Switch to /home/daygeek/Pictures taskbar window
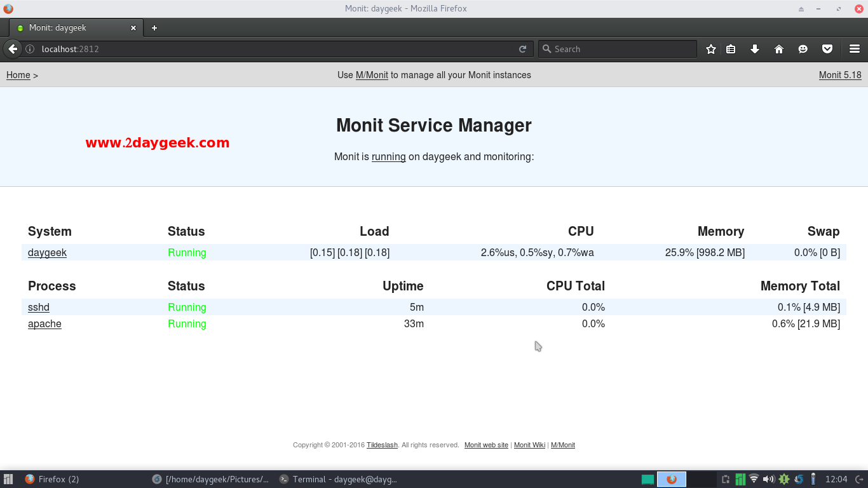868x488 pixels. tap(210, 479)
